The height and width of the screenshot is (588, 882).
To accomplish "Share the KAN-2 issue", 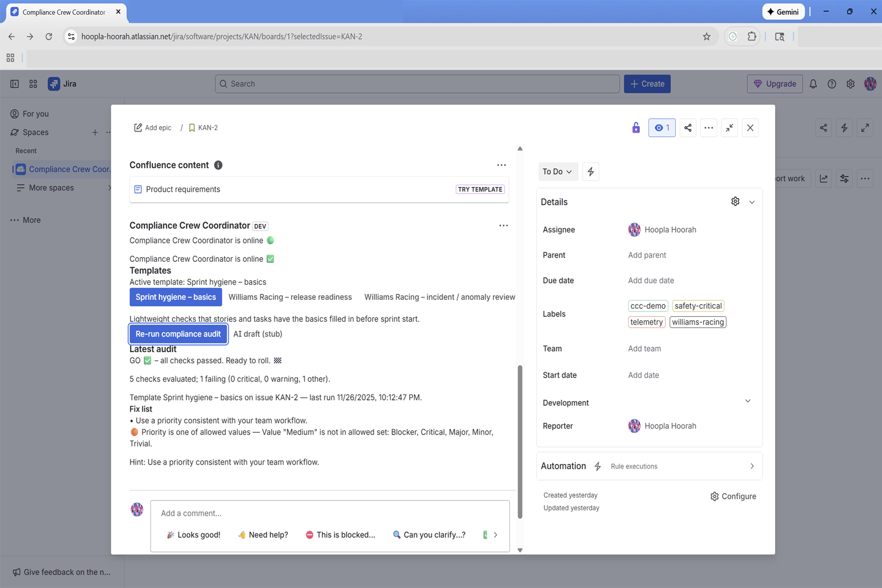I will [x=688, y=128].
